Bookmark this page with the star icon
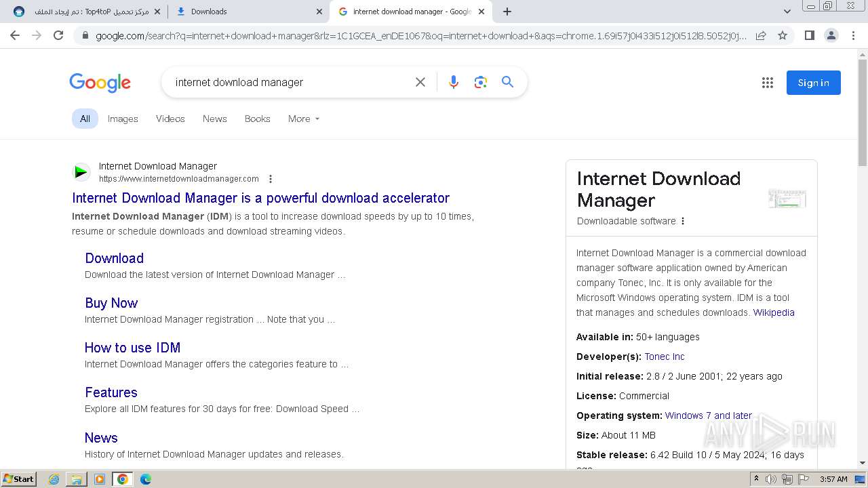 click(783, 35)
